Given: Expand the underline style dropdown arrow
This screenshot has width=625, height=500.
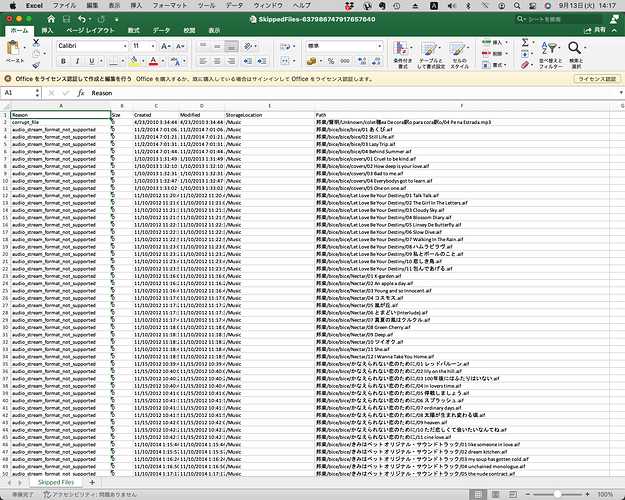Looking at the screenshot, I should click(101, 61).
